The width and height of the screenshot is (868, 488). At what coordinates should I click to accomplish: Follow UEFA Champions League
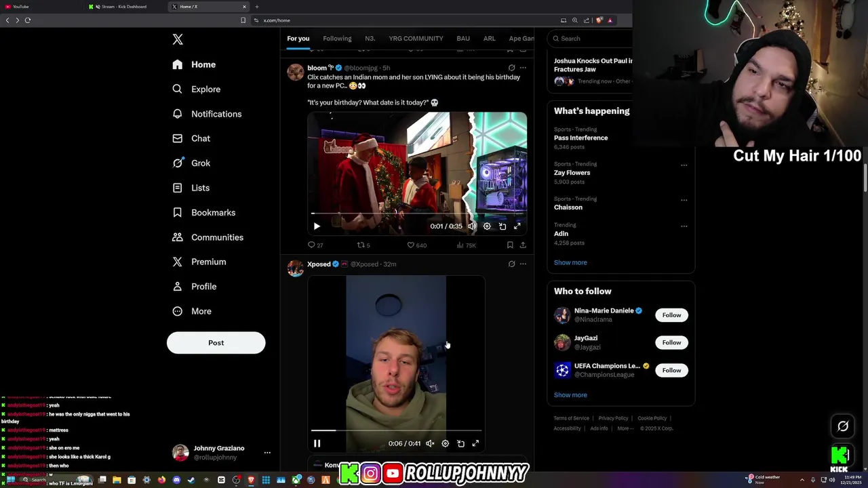(671, 370)
